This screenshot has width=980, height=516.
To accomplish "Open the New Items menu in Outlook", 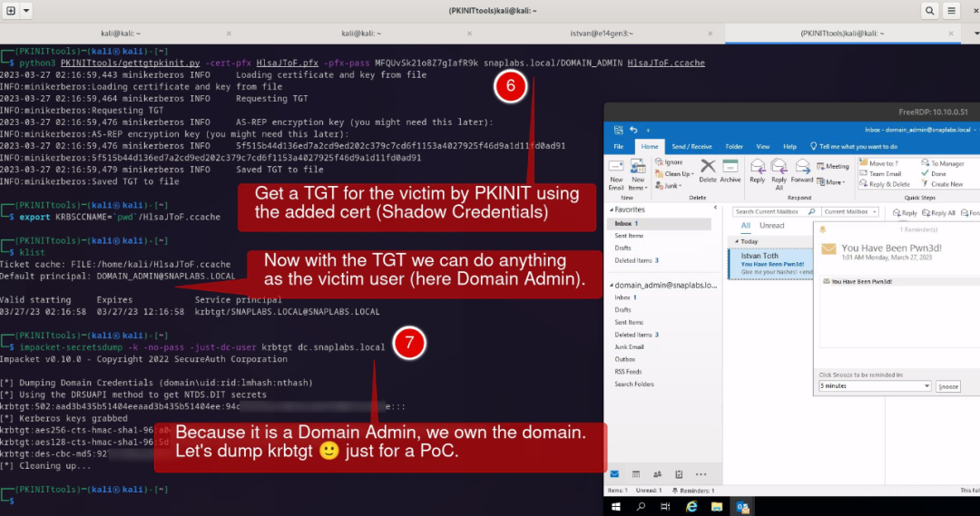I will point(638,174).
